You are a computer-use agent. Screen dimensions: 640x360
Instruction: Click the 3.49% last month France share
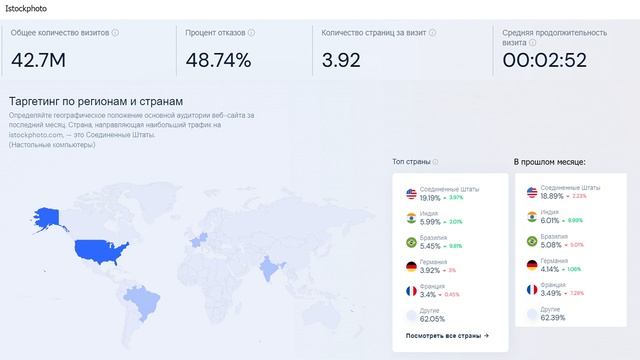(x=551, y=293)
